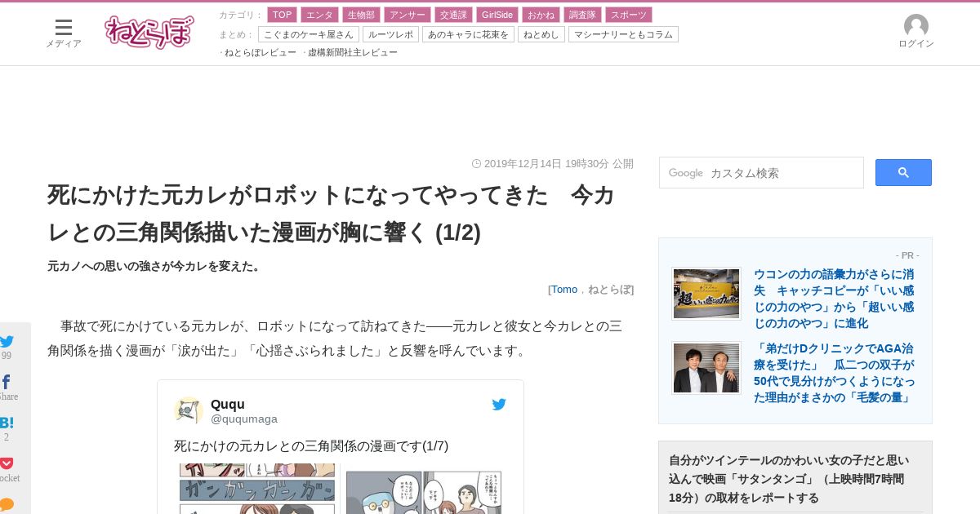This screenshot has width=980, height=514.
Task: Share article via Facebook sidebar icon
Action: pos(7,382)
